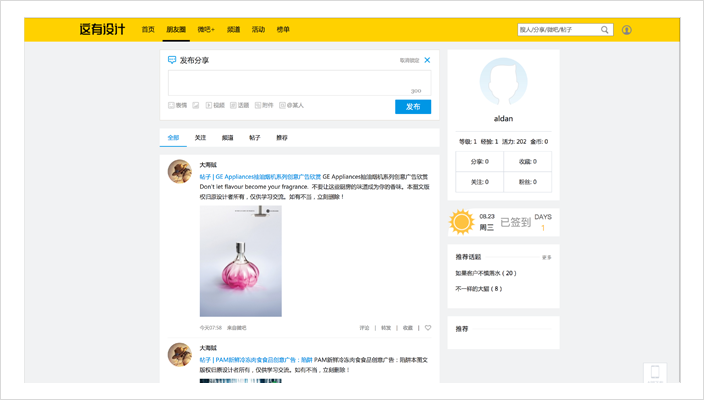704x400 pixels.
Task: Open the 收藏: 0 stat cell
Action: pyautogui.click(x=528, y=162)
